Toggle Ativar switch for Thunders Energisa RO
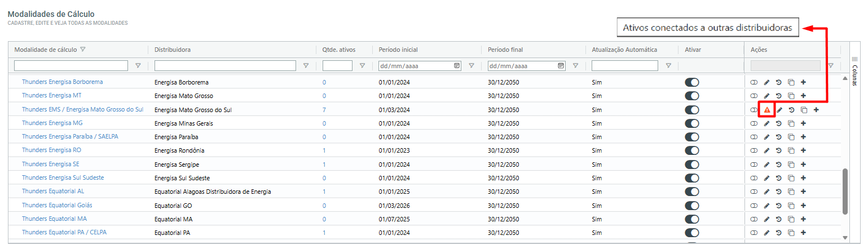The height and width of the screenshot is (249, 868). pyautogui.click(x=692, y=150)
